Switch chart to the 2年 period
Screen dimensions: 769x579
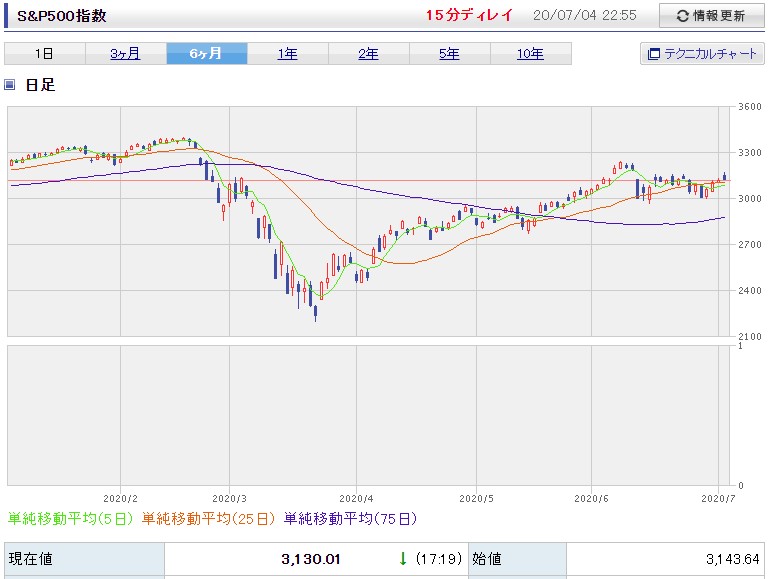coord(368,53)
